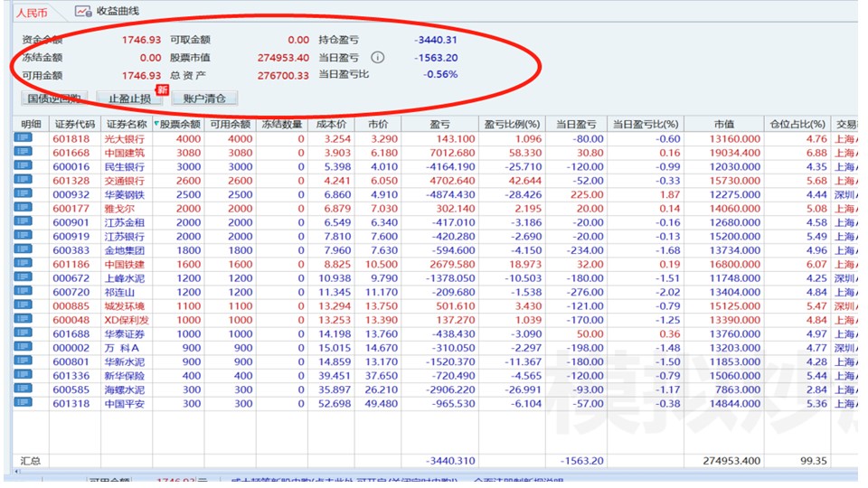Click the 收益曲线 chart icon

tap(83, 11)
